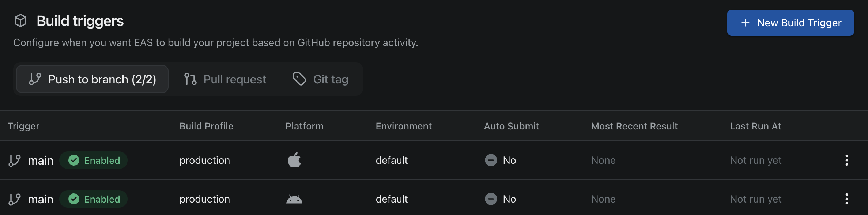Select the git tag icon in filter bar
This screenshot has height=215, width=868.
(299, 79)
